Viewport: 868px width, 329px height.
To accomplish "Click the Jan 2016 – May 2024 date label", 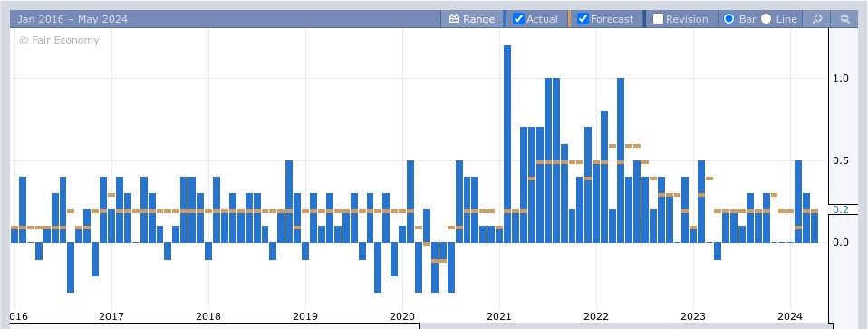I will tap(72, 19).
